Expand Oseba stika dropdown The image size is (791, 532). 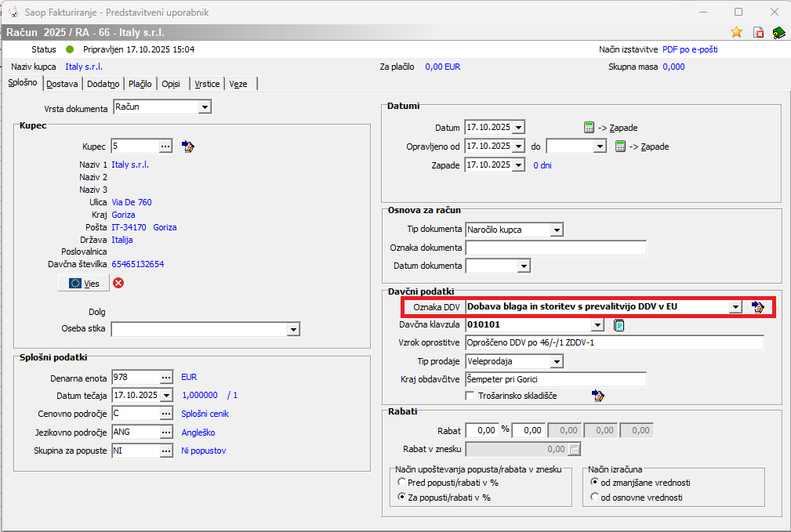[x=293, y=329]
